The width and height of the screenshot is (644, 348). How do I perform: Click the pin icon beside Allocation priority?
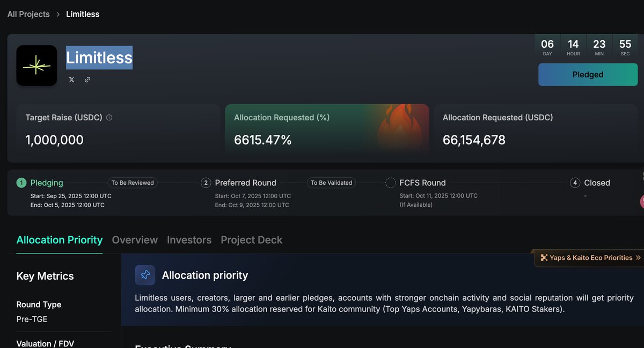(x=145, y=275)
